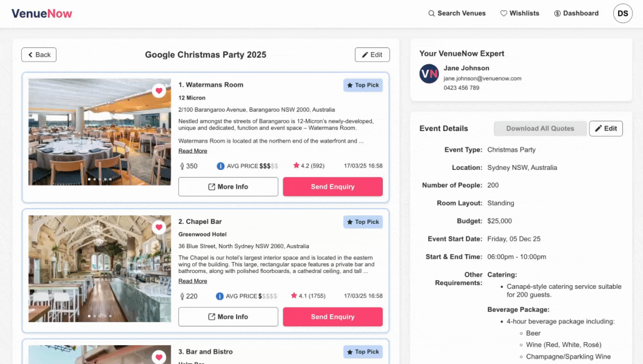
Task: Open Search Venues in the top navigation
Action: [x=457, y=14]
